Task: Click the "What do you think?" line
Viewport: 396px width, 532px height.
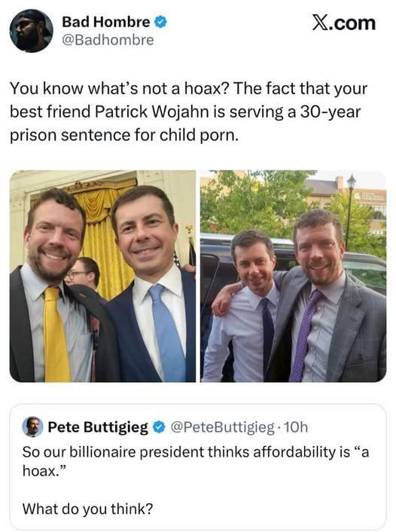Action: coord(87,509)
